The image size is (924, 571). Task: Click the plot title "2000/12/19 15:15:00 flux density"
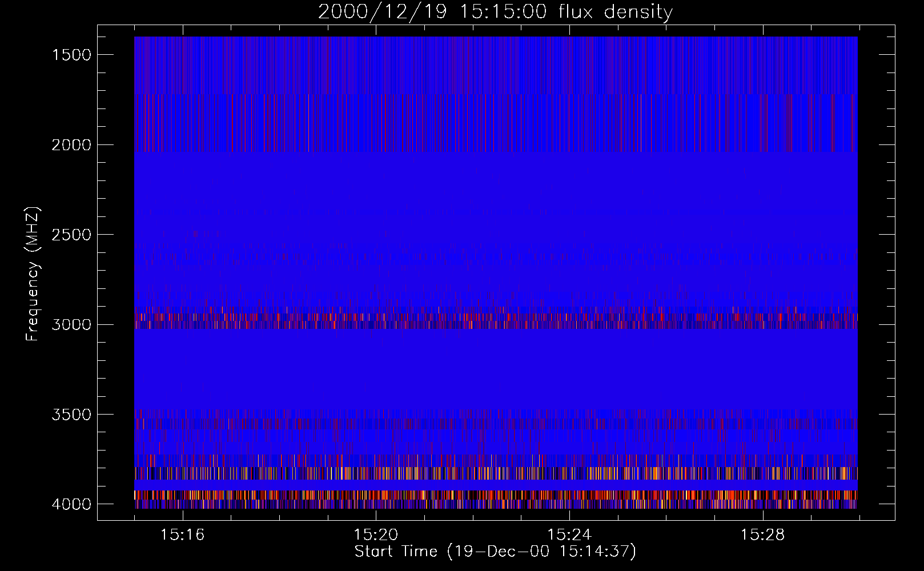[495, 12]
